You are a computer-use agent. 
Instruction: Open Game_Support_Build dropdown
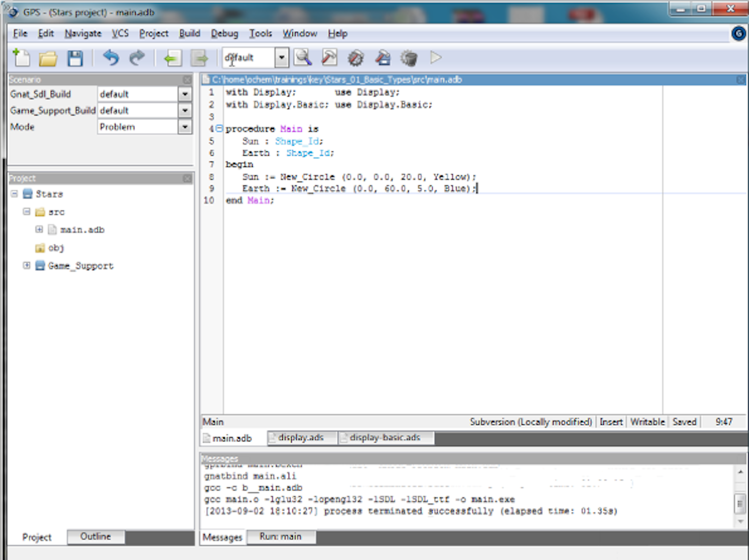pos(185,111)
